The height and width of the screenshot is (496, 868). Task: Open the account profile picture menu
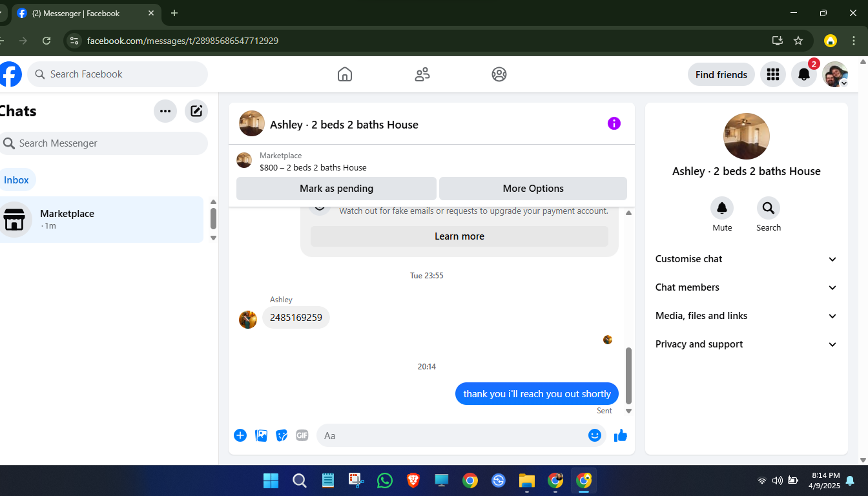point(835,74)
